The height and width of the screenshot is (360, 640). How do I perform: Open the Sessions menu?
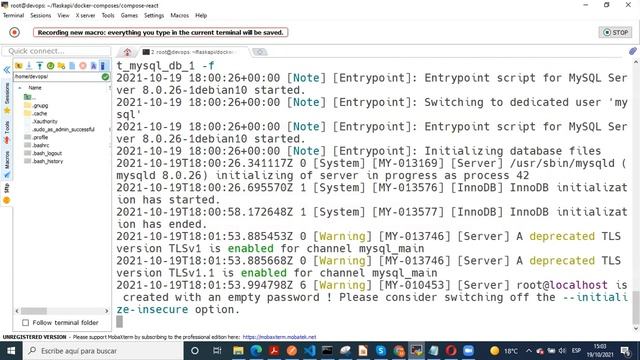tap(40, 16)
